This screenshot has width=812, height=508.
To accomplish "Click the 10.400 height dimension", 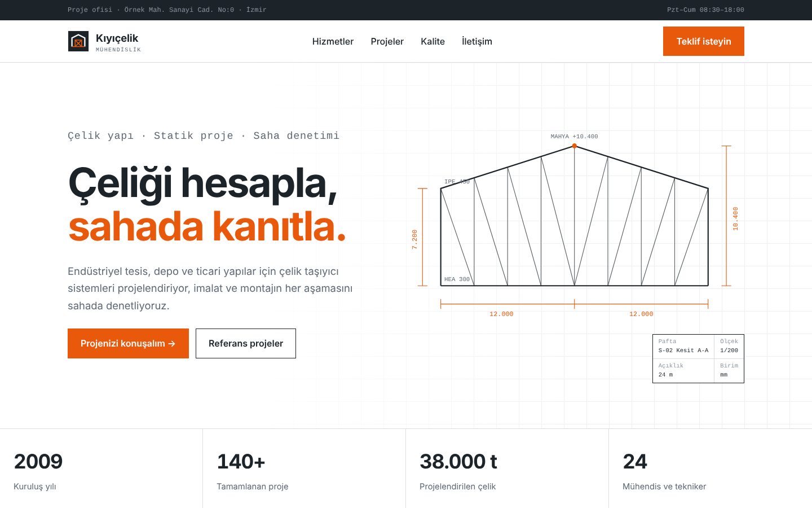I will (x=735, y=218).
